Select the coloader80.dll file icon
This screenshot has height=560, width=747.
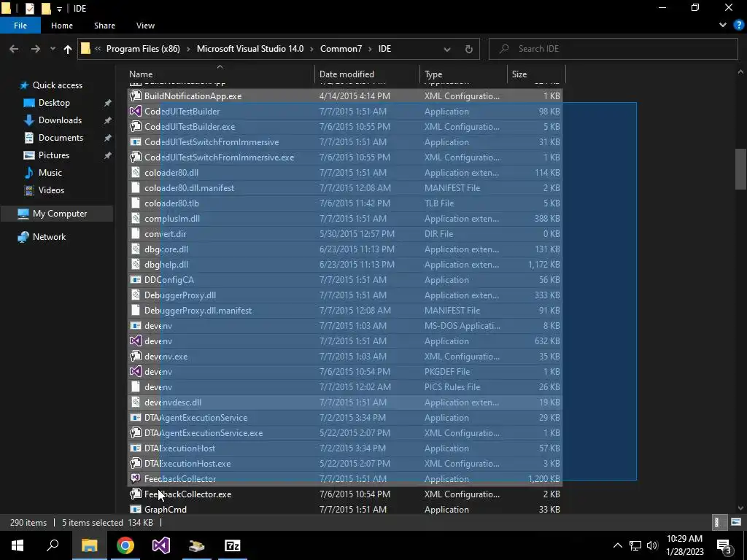coord(135,172)
